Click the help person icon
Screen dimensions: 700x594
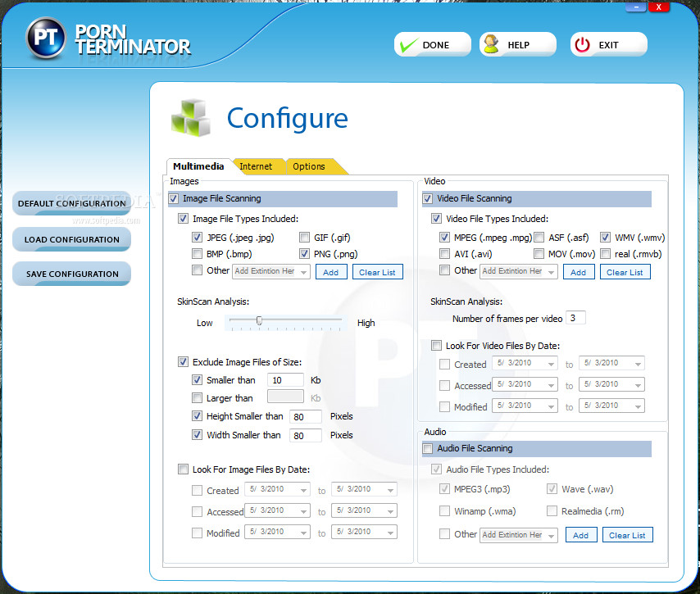coord(492,44)
